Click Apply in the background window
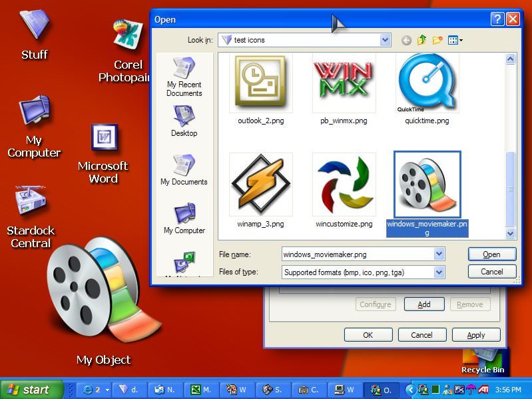Image resolution: width=532 pixels, height=399 pixels. click(476, 335)
